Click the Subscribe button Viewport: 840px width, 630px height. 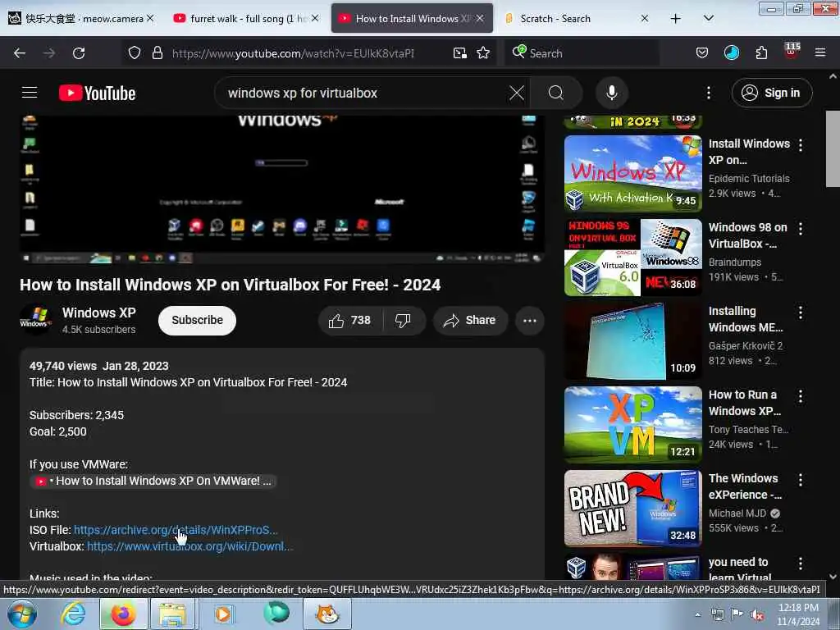[197, 321]
